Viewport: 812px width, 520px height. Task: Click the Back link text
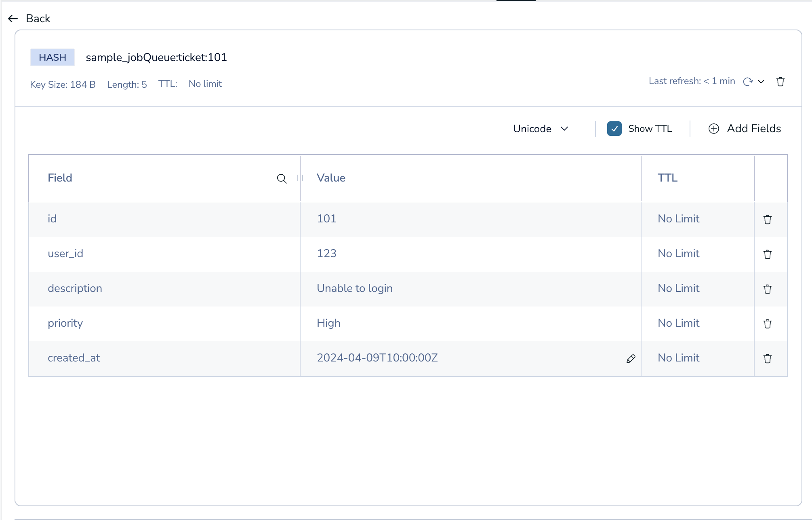point(38,19)
